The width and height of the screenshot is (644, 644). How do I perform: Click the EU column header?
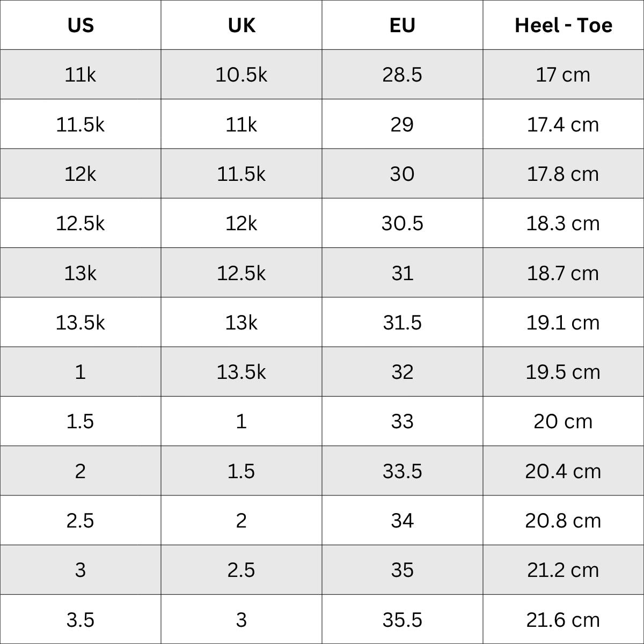pos(402,25)
